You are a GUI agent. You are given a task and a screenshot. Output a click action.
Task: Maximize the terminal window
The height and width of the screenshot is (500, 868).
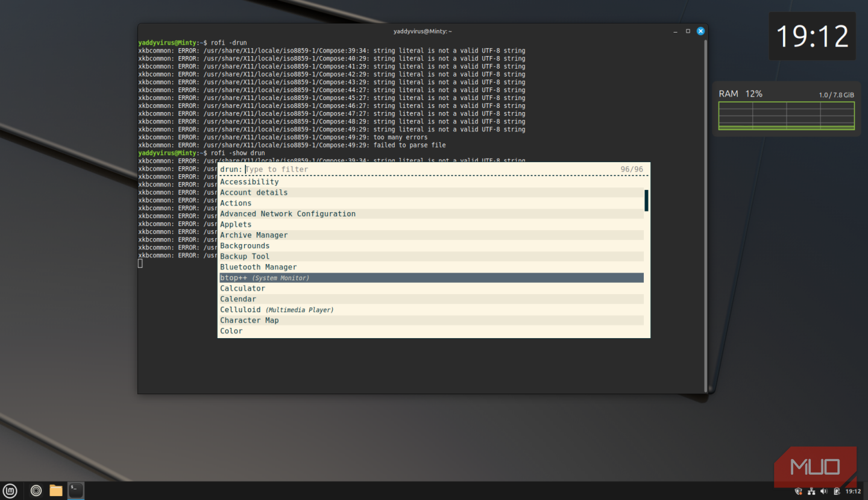688,31
